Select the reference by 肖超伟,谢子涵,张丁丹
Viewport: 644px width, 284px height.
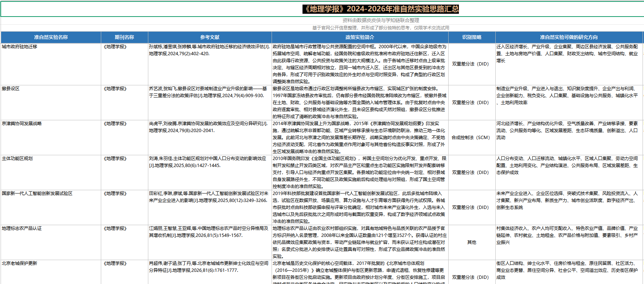click(x=210, y=272)
